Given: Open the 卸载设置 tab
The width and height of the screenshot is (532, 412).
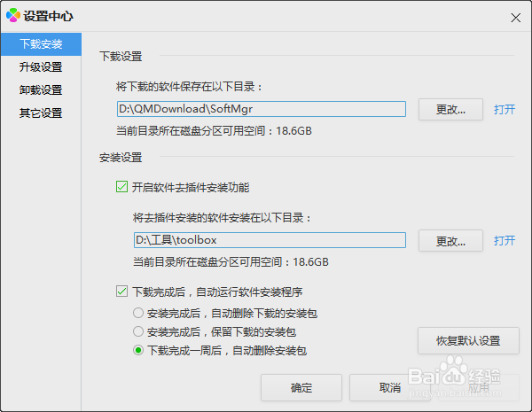Looking at the screenshot, I should (x=41, y=90).
